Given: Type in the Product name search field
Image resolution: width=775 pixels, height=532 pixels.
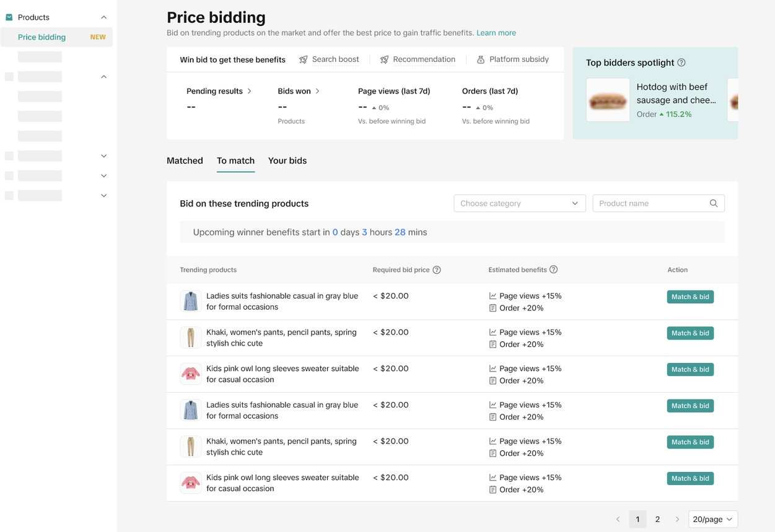Looking at the screenshot, I should (x=650, y=203).
